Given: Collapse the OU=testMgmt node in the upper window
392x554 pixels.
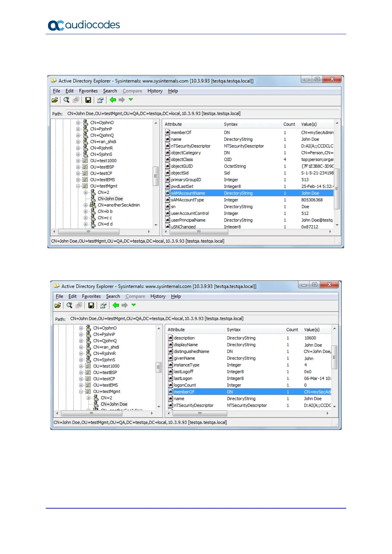Looking at the screenshot, I should coord(78,186).
